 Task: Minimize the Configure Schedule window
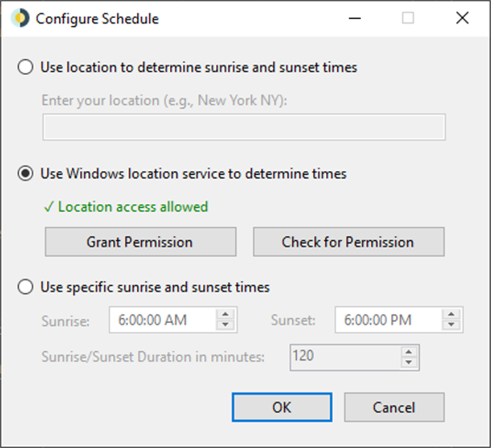coord(354,18)
